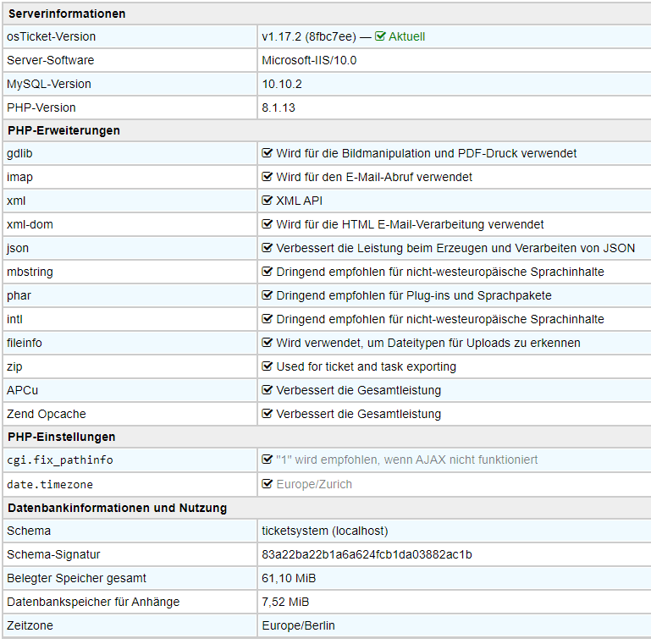
Task: Click the check icon in xml-dom row
Action: [x=268, y=224]
